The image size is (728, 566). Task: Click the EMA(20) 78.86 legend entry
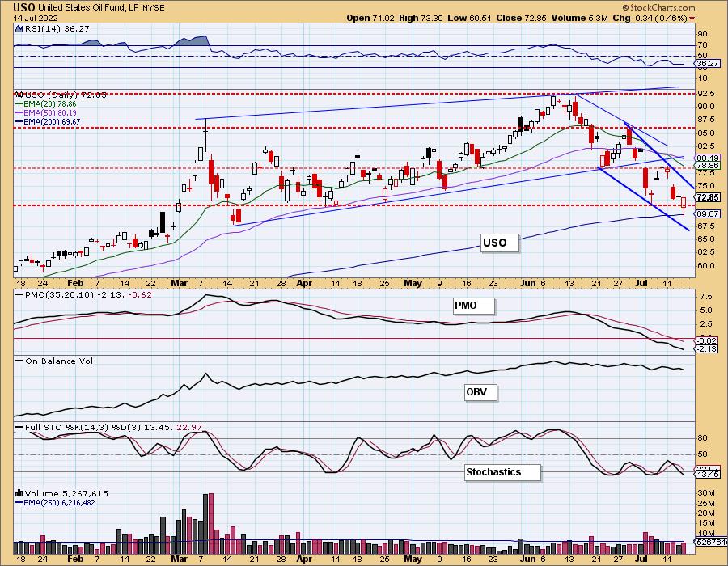point(46,104)
